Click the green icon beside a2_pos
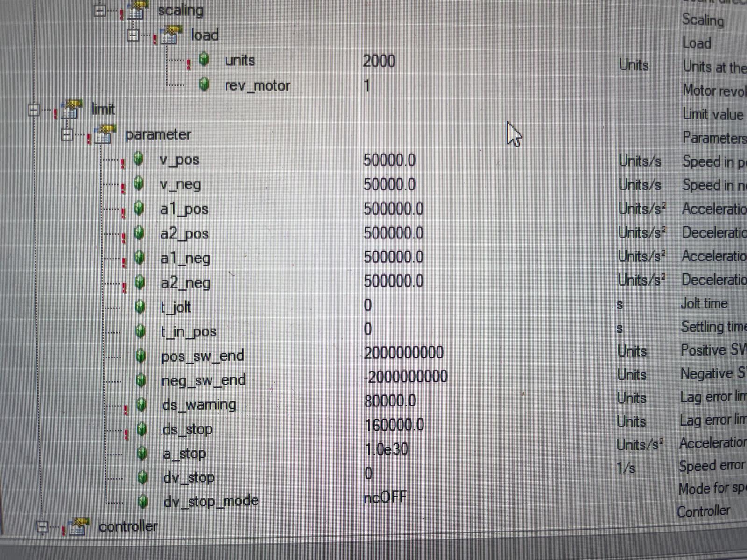 click(139, 232)
